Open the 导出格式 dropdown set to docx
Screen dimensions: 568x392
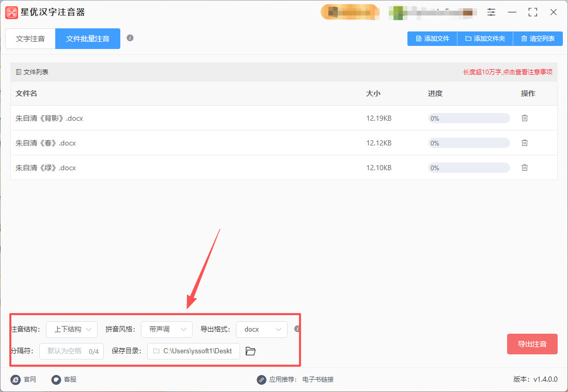(262, 330)
